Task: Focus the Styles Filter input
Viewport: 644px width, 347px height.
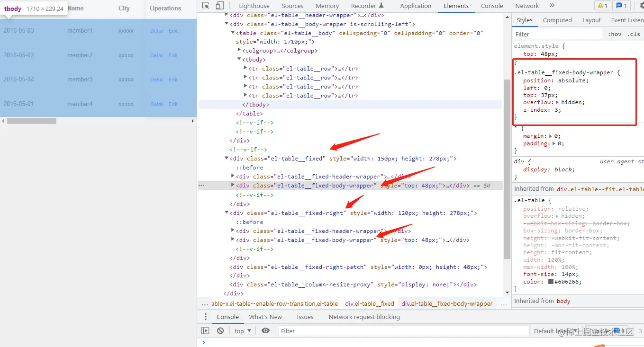Action: [557, 34]
